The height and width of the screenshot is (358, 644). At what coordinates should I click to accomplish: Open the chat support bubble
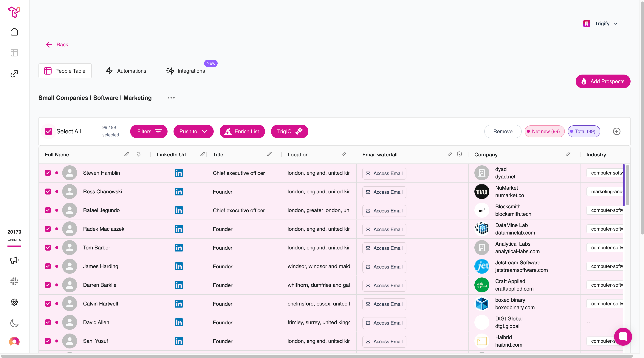click(x=623, y=337)
